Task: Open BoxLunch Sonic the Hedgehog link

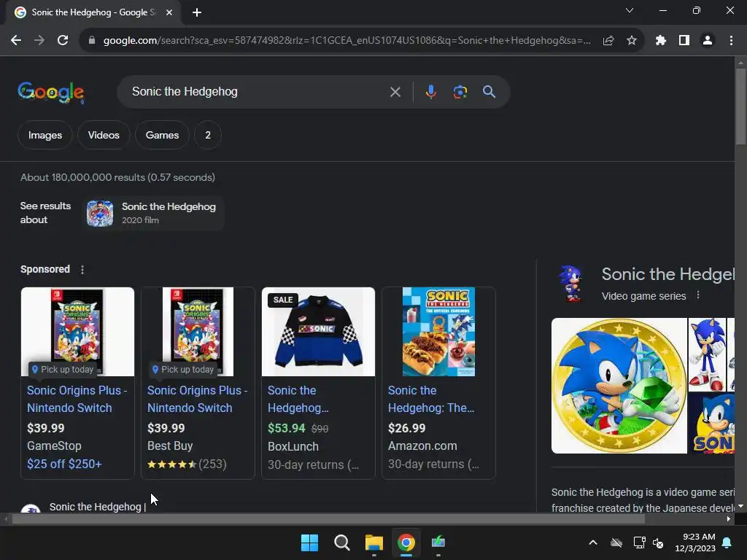Action: click(x=298, y=399)
